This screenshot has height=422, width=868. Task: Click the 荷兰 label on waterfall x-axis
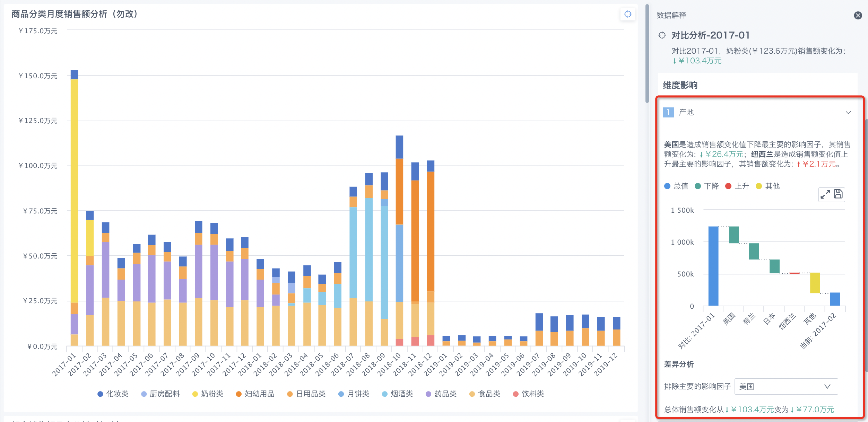click(749, 319)
